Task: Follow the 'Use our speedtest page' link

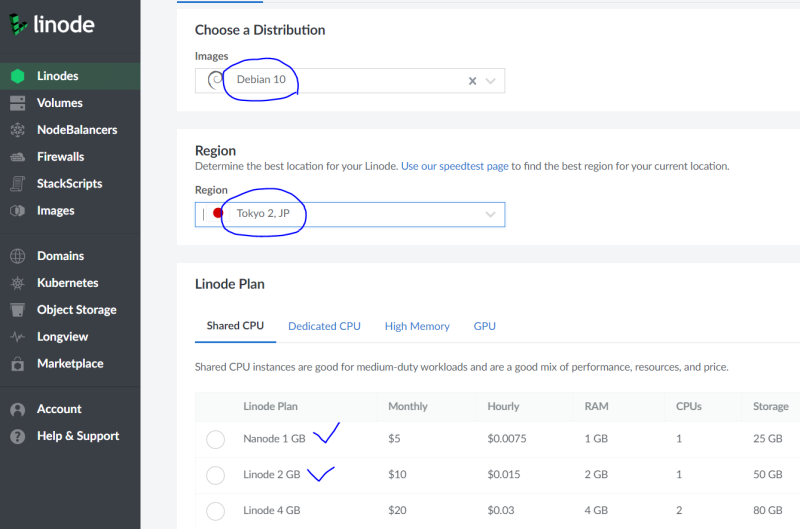Action: tap(454, 166)
